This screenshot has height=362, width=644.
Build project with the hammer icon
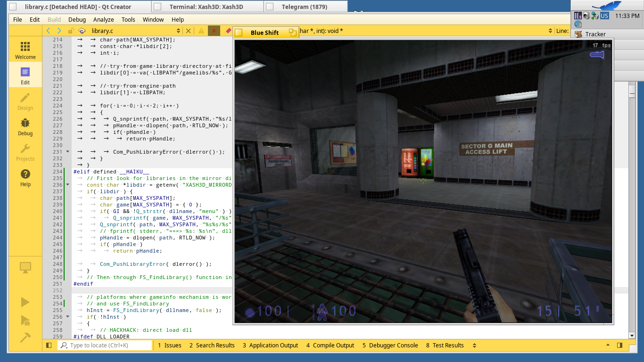tap(25, 338)
